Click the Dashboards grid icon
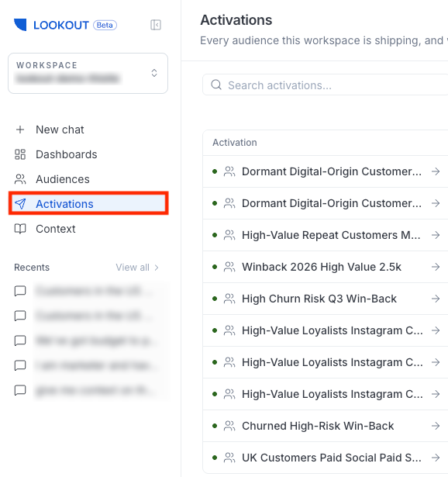Viewport: 448px width, 477px height. click(x=20, y=154)
